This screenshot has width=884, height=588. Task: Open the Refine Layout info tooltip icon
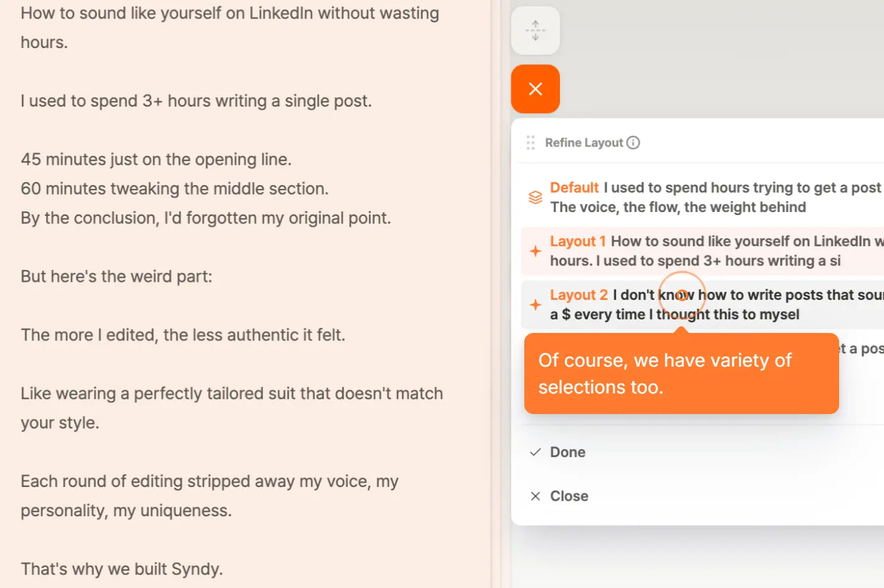[633, 142]
